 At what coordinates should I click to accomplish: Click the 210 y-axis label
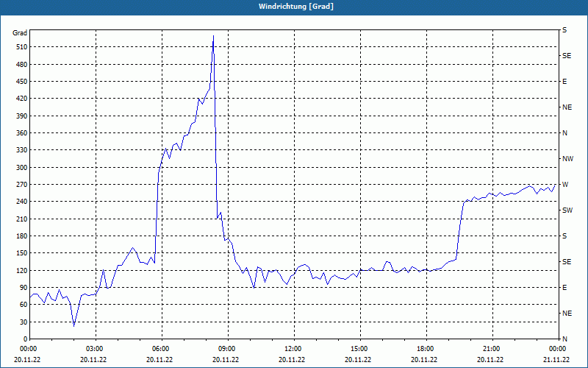coord(21,219)
